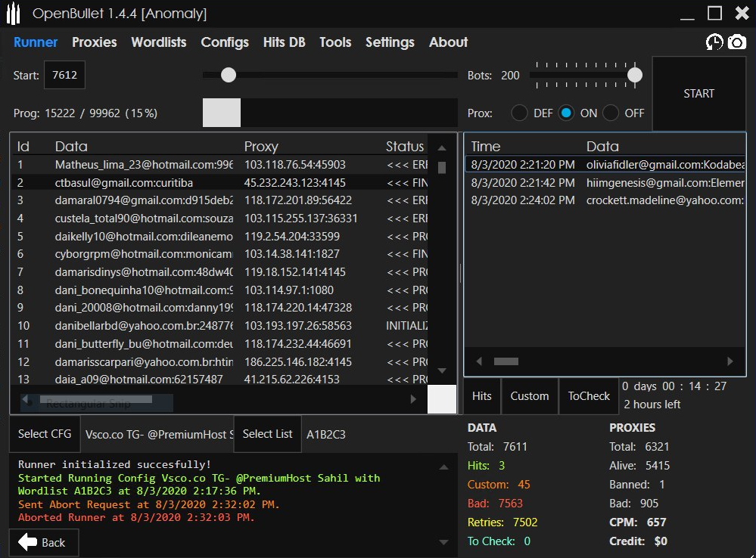The height and width of the screenshot is (558, 756).
Task: Select the ON proxy mode radio button
Action: pyautogui.click(x=566, y=113)
